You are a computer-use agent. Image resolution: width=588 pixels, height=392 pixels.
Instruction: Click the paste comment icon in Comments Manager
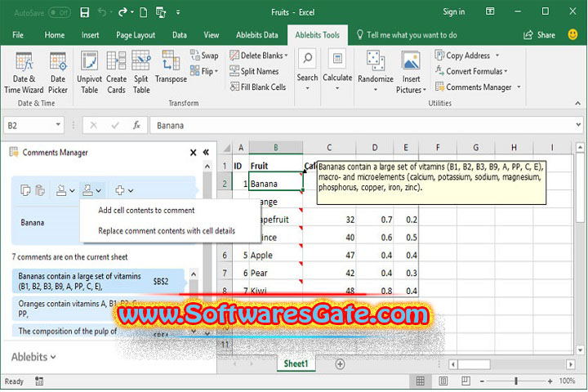pyautogui.click(x=40, y=190)
